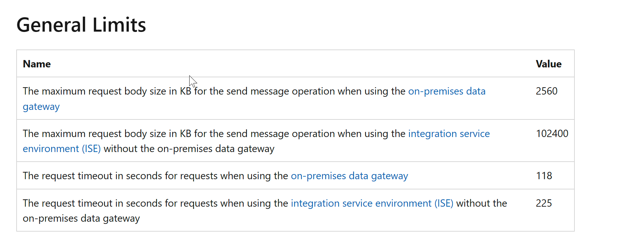Click the General Limits heading
644x237 pixels.
(x=81, y=25)
